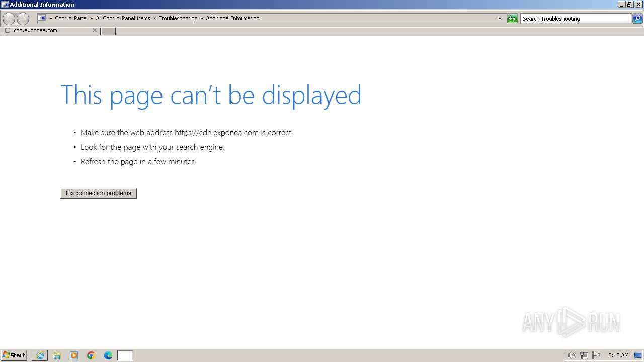Click the 5:18 AM system clock

coord(618,355)
